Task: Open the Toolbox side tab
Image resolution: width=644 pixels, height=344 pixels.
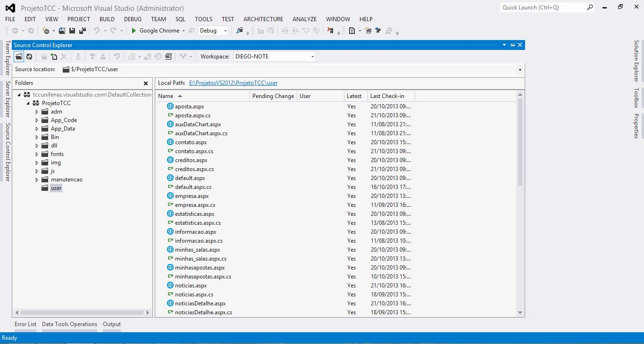Action: click(636, 98)
